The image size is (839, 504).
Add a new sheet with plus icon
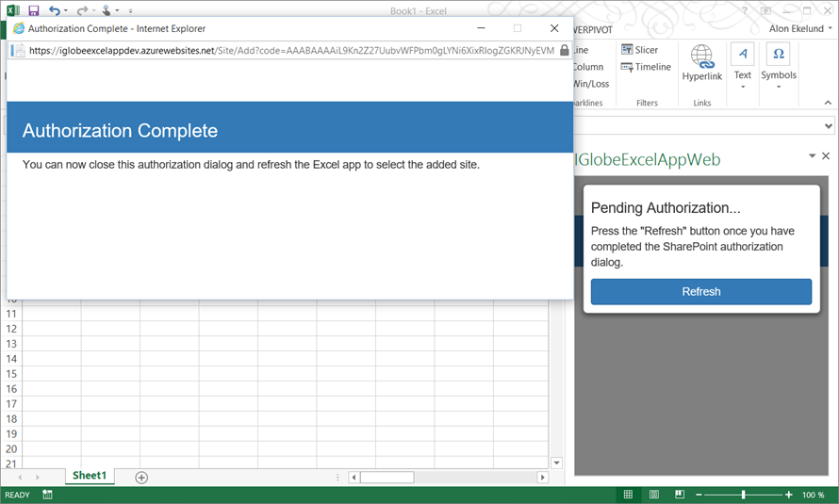pyautogui.click(x=141, y=478)
